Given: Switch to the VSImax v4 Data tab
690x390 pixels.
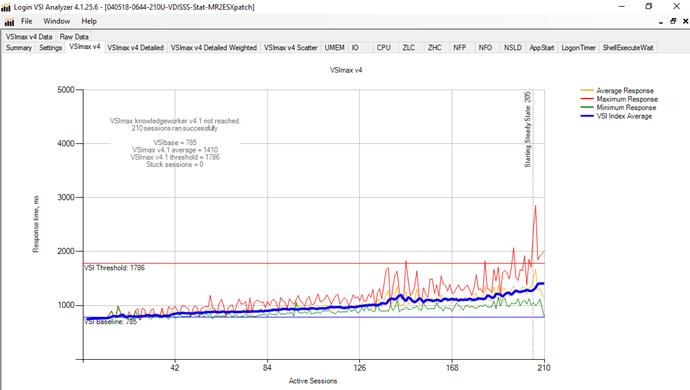Looking at the screenshot, I should point(29,37).
